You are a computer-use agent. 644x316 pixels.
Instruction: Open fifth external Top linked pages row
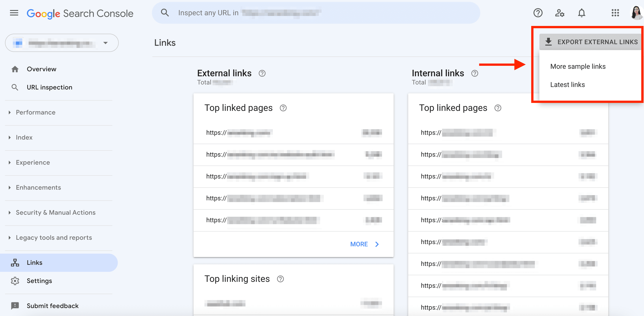294,220
